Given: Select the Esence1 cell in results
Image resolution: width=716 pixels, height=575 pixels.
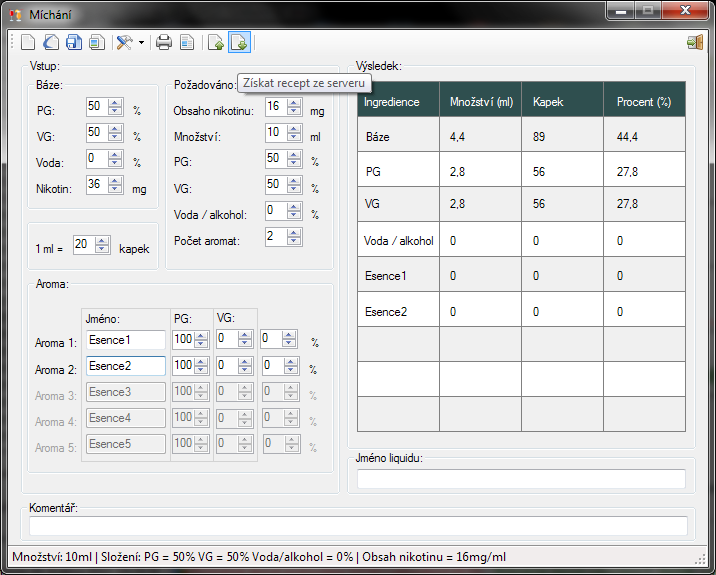Looking at the screenshot, I should 398,274.
